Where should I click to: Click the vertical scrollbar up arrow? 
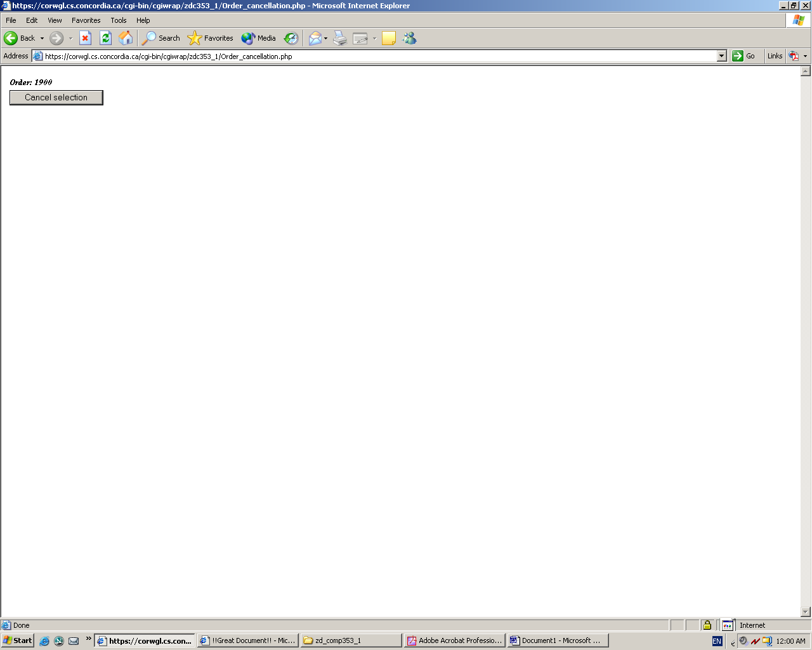pyautogui.click(x=806, y=71)
